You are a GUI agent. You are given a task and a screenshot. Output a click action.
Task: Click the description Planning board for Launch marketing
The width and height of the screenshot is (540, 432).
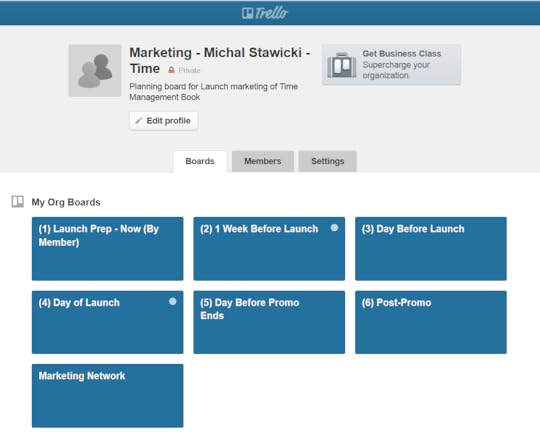[214, 92]
